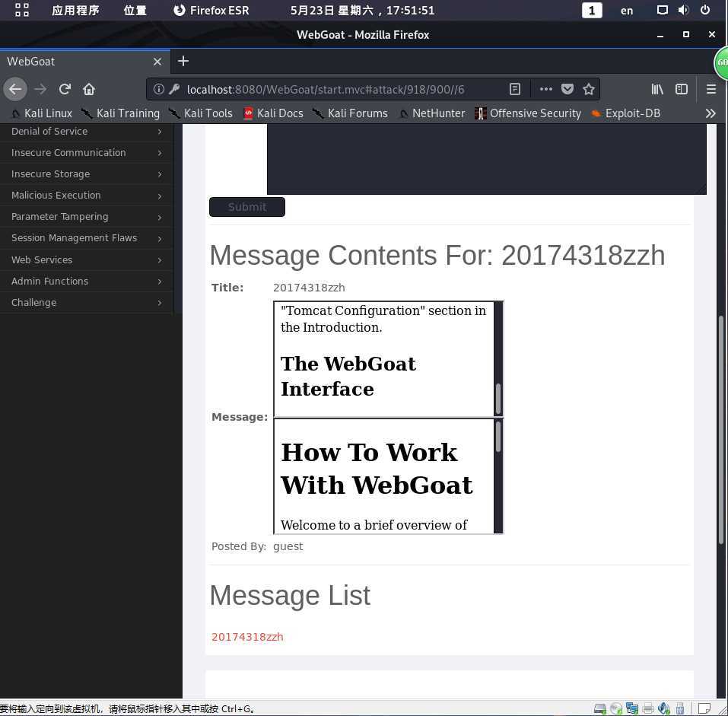Open the 20174318zzh message link
Viewport: 728px width, 716px height.
[x=247, y=637]
